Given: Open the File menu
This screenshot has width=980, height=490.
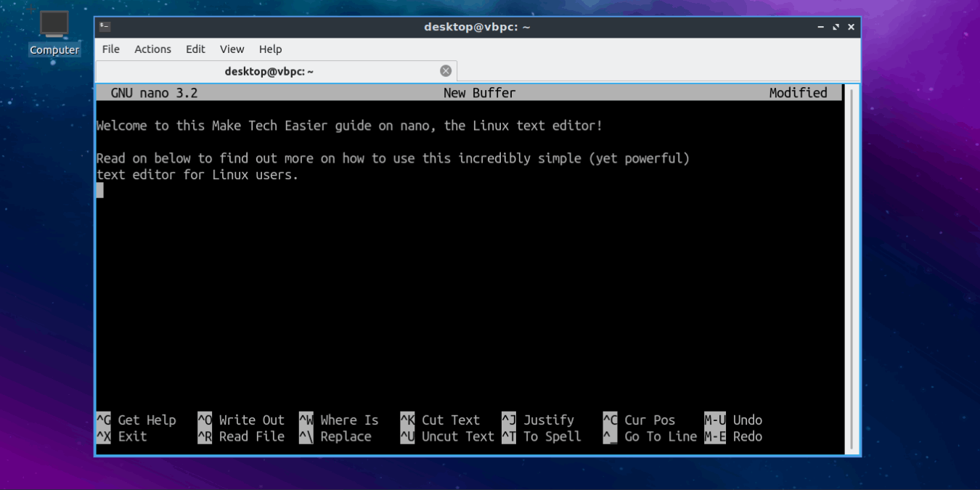Looking at the screenshot, I should pyautogui.click(x=110, y=49).
